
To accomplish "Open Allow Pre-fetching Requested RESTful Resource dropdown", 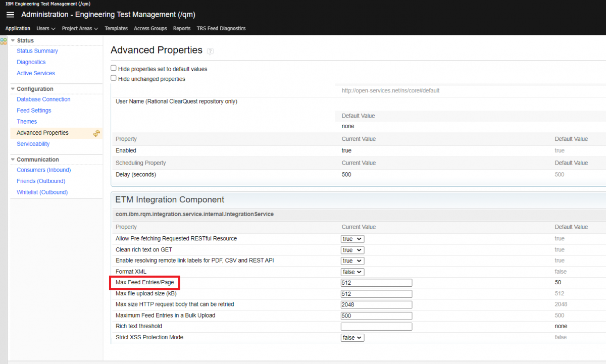I will 352,239.
